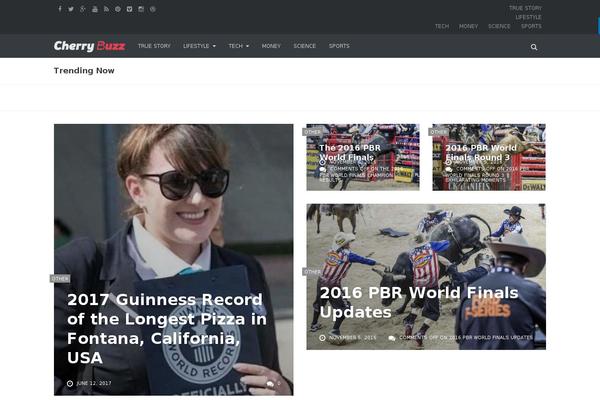Viewport: 600px width, 400px height.
Task: Expand the Lifestyle dropdown arrow in main nav
Action: (x=214, y=46)
